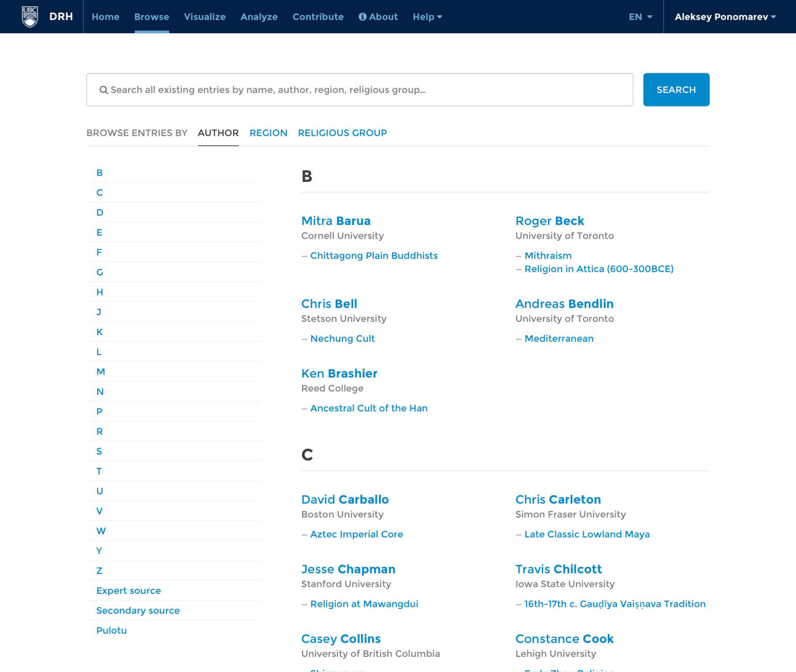Select letter M in the author index
Screen dimensions: 796x672
[x=101, y=371]
